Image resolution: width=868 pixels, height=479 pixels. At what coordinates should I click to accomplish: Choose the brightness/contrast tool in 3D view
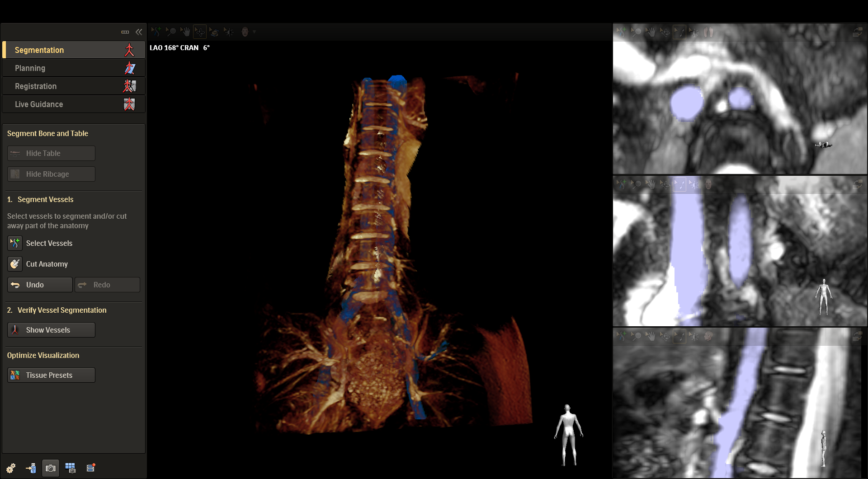[229, 32]
